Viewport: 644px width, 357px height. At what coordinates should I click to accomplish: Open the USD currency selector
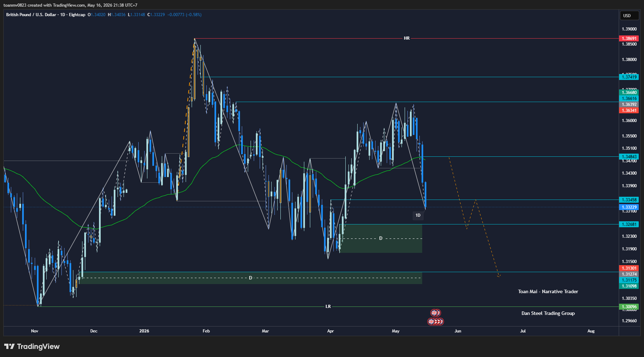pyautogui.click(x=629, y=15)
